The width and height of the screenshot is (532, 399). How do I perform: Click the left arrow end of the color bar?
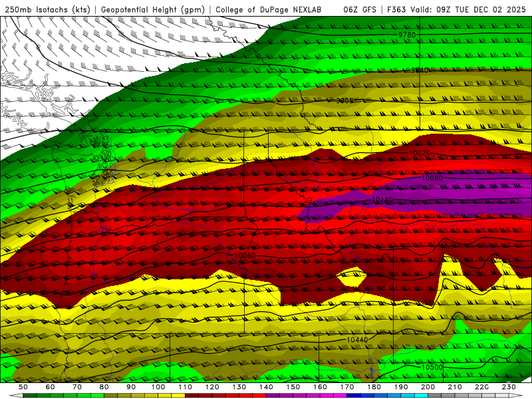16,395
